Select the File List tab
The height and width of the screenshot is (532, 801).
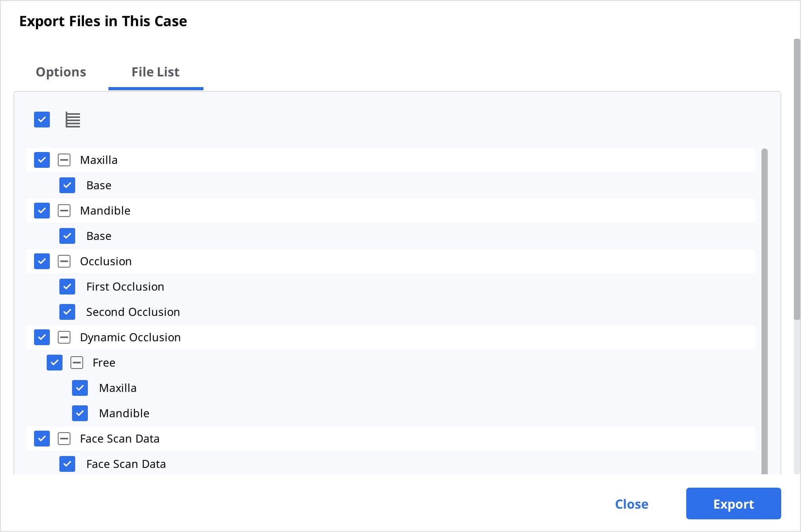click(156, 72)
